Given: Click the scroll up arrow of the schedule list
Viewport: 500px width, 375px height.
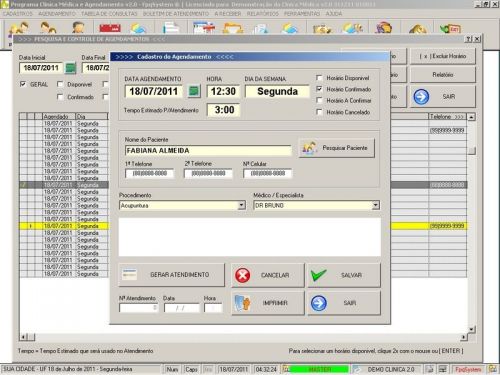Looking at the screenshot, I should tap(471, 117).
